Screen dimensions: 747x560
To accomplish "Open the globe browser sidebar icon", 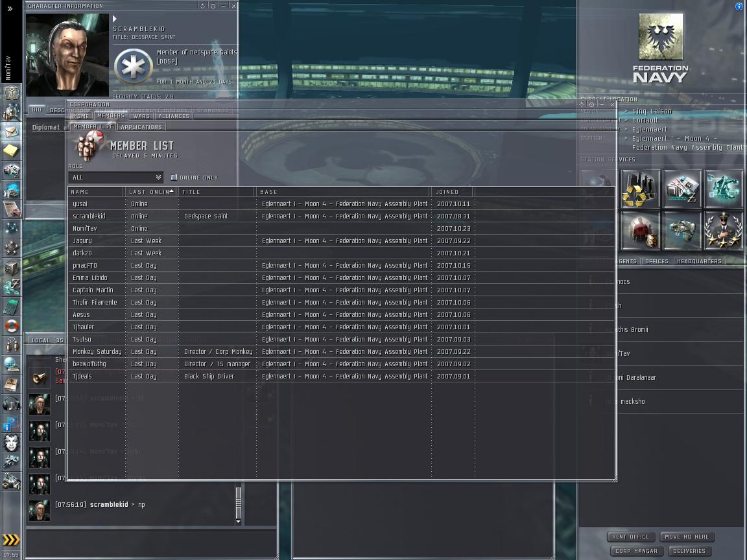I will (x=12, y=365).
